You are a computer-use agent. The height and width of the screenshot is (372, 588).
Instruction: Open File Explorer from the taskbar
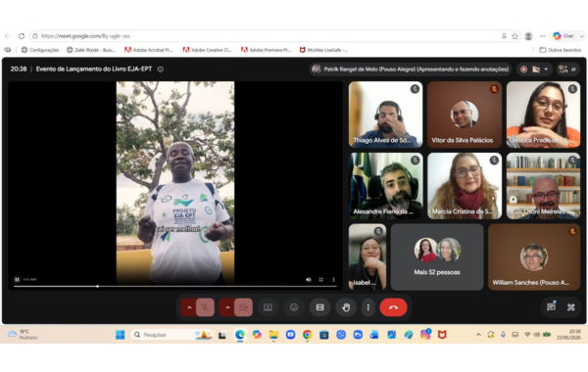(x=273, y=335)
